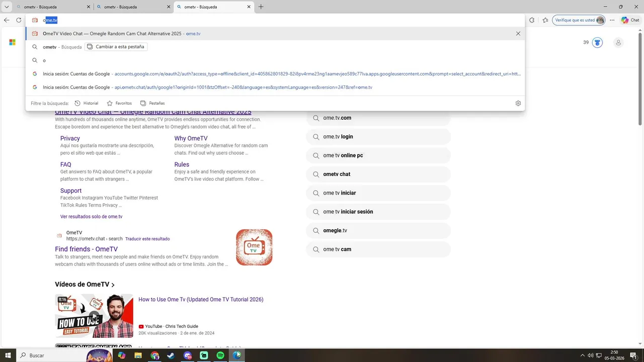Click Cambiar a esta pestaña button
This screenshot has height=362, width=644.
[116, 47]
